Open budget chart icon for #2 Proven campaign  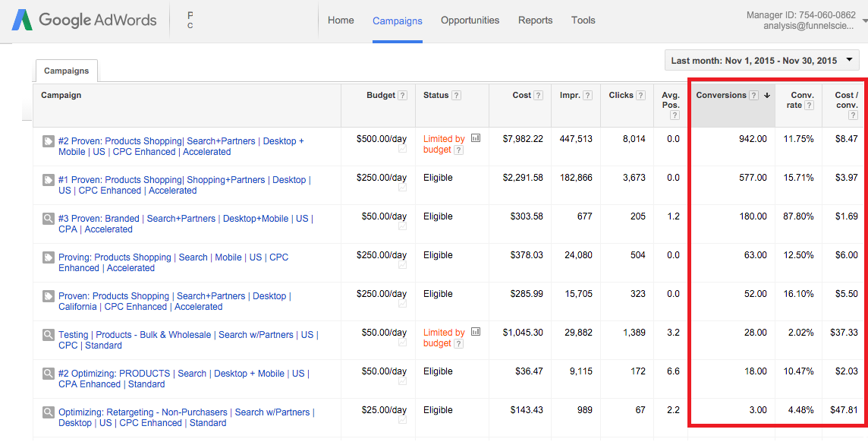click(x=476, y=138)
